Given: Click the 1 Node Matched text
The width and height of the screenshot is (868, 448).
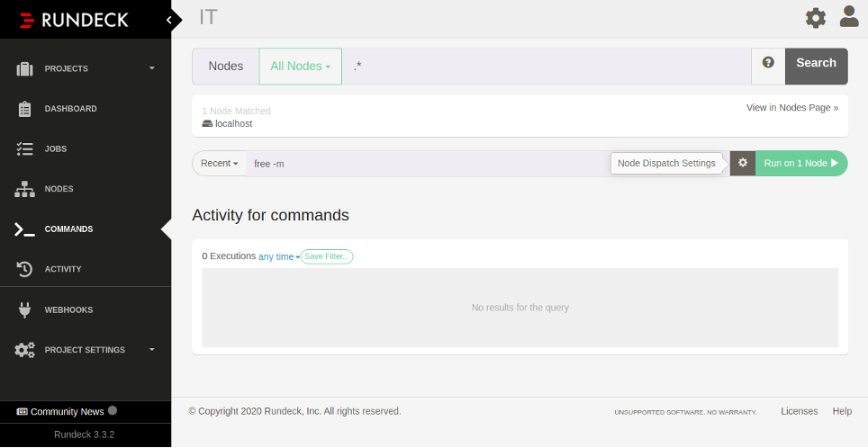Looking at the screenshot, I should tap(237, 112).
